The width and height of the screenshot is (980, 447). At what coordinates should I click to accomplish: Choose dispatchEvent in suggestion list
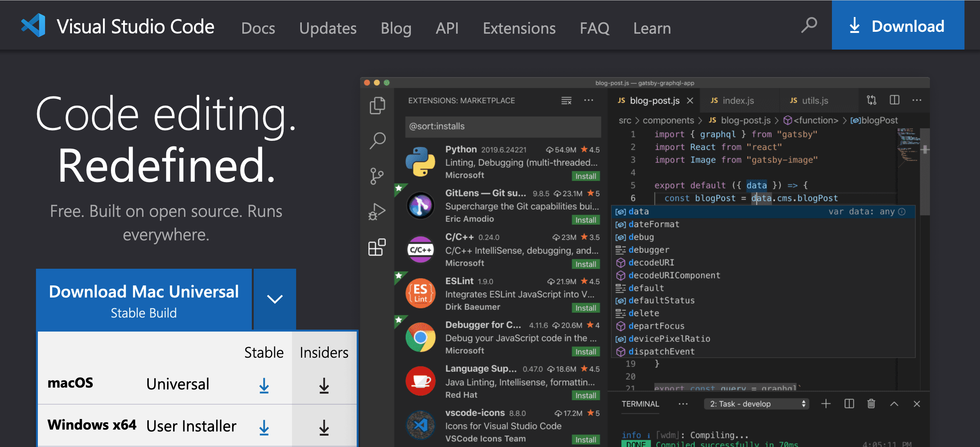[x=763, y=352]
